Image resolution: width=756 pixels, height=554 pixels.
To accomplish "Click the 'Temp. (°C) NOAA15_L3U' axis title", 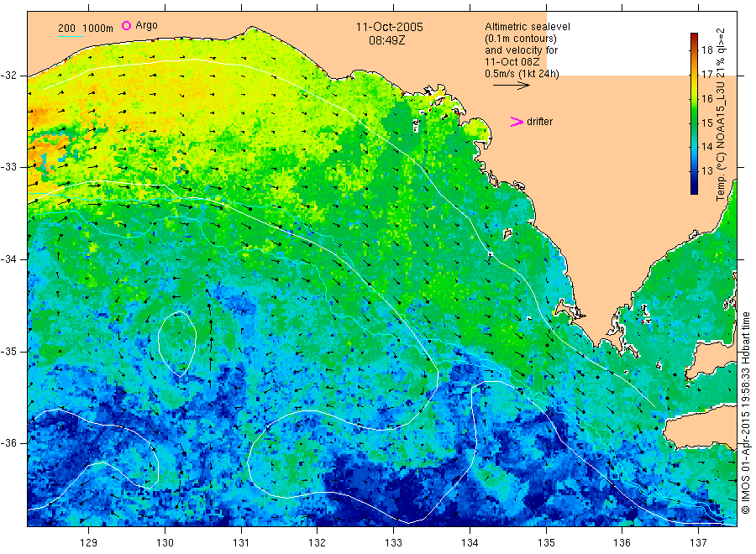I will [x=721, y=141].
